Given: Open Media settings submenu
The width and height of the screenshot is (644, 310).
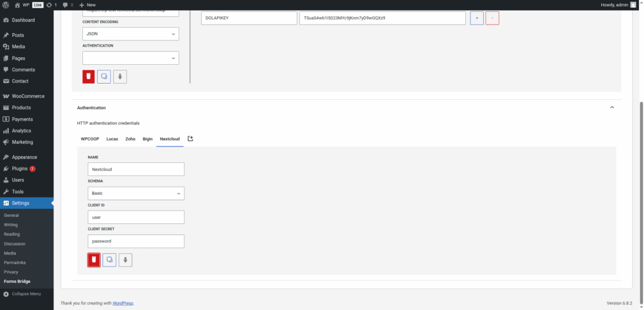Looking at the screenshot, I should point(10,253).
